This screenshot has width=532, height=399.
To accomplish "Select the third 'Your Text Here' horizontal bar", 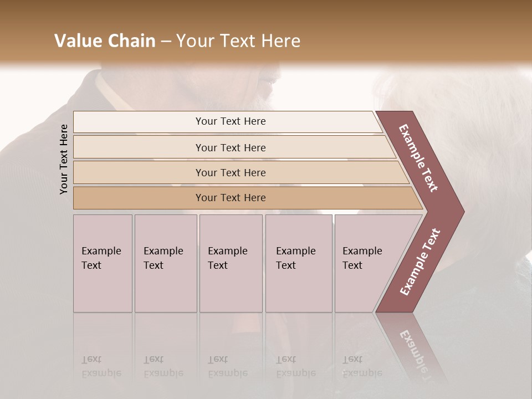I will pyautogui.click(x=231, y=172).
